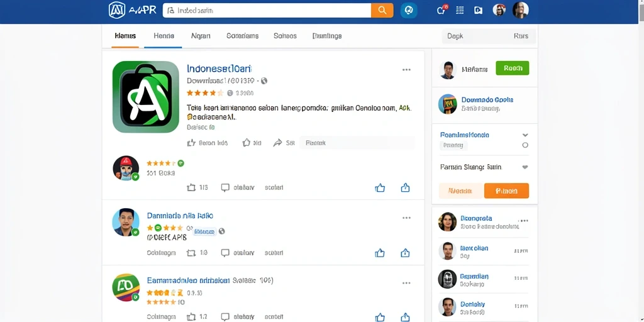Open the Damniarle mila Ralio title link
Image resolution: width=644 pixels, height=322 pixels.
pyautogui.click(x=180, y=216)
